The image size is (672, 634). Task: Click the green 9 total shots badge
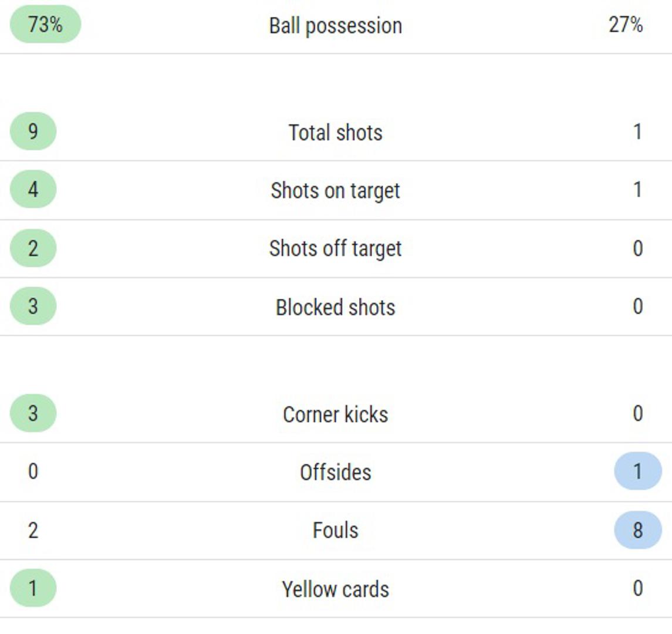click(33, 131)
